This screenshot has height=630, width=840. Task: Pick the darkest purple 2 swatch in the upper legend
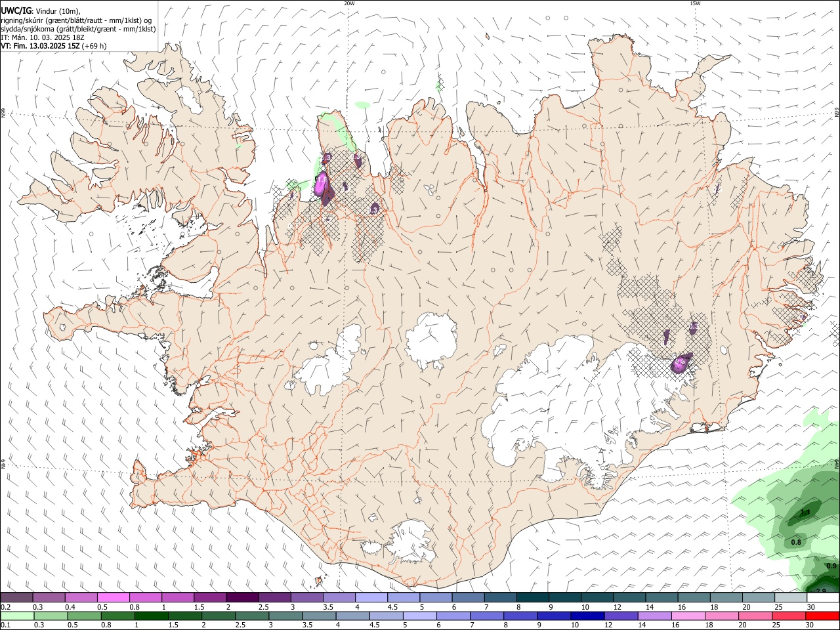coord(242,598)
